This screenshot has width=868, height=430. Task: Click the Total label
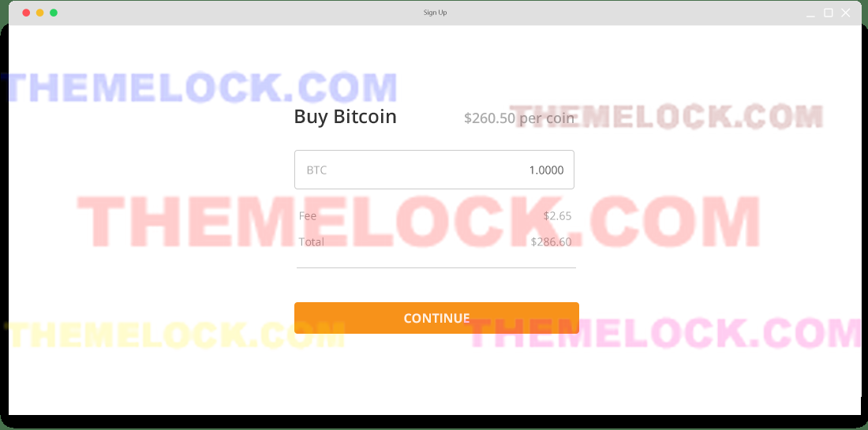(x=312, y=242)
